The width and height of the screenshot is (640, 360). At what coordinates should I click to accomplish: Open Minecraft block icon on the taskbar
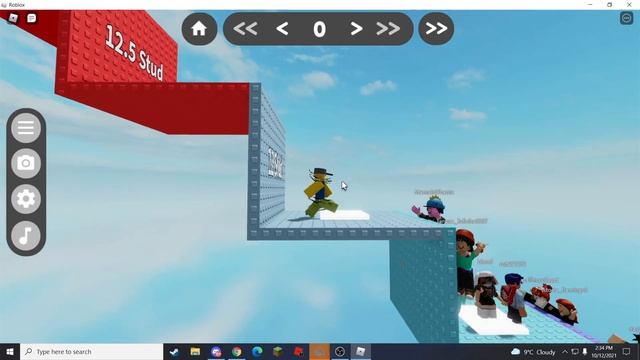[x=278, y=351]
